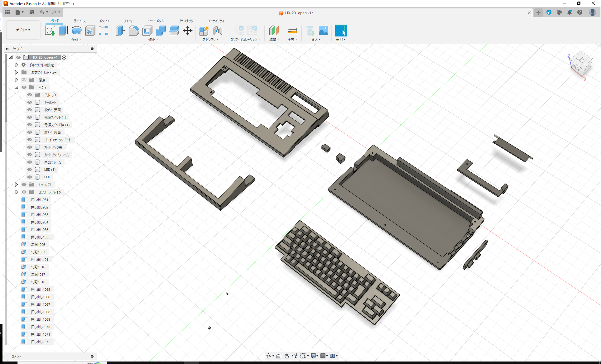
Task: Select the Extrude tool
Action: tap(63, 31)
